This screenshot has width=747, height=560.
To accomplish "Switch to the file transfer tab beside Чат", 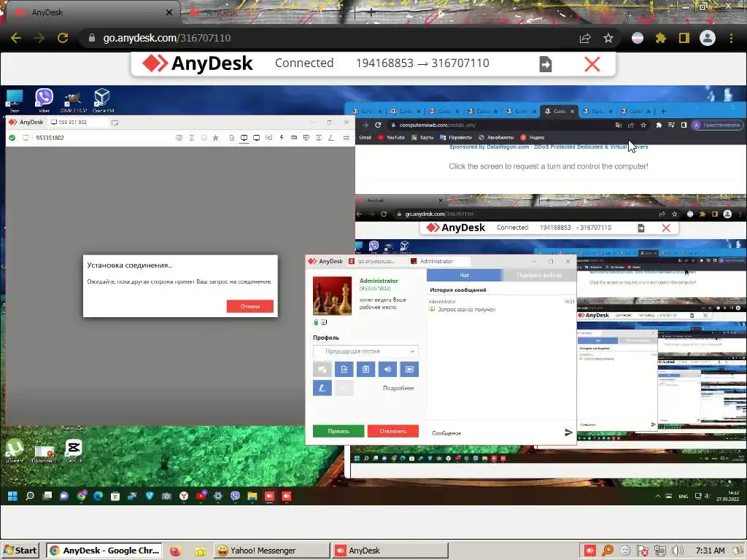I will click(x=539, y=275).
